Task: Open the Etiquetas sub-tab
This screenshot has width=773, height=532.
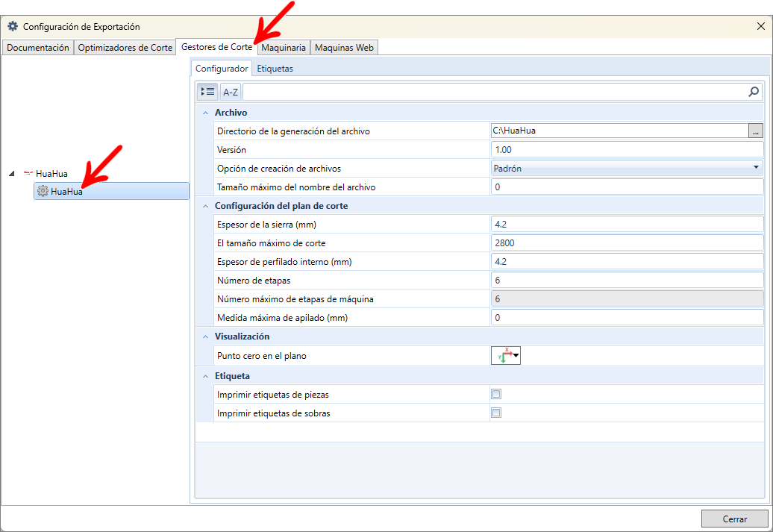Action: pos(275,69)
